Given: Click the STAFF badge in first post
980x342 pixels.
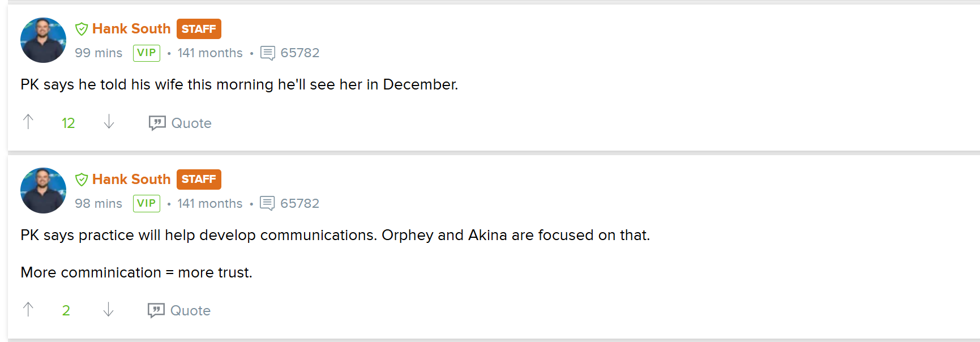Looking at the screenshot, I should pyautogui.click(x=199, y=29).
